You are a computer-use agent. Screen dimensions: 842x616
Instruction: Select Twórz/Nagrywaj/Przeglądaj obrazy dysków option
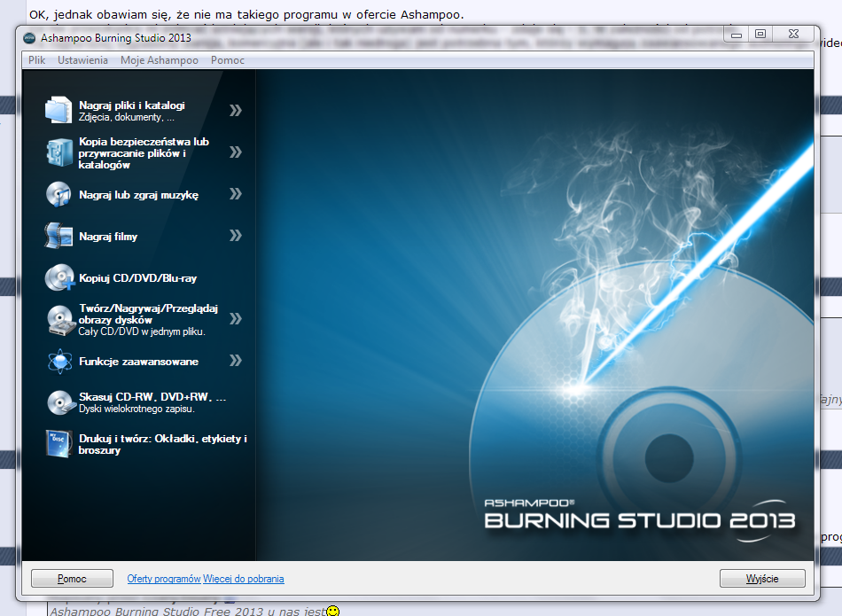148,320
